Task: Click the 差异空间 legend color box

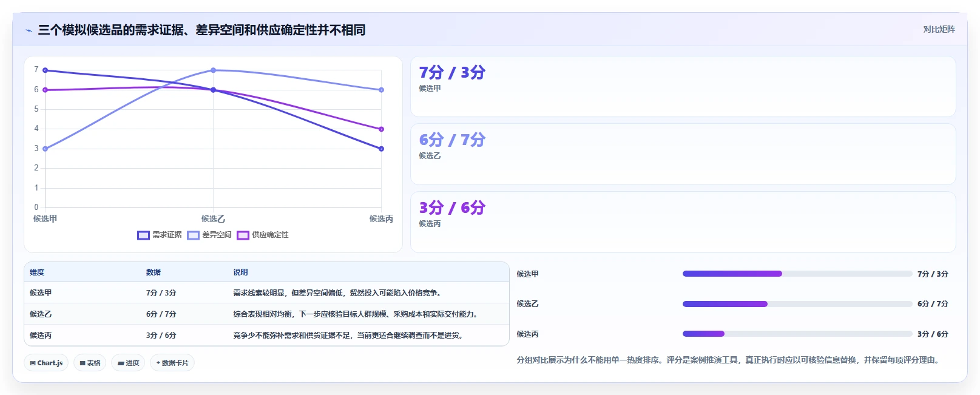Action: tap(193, 235)
